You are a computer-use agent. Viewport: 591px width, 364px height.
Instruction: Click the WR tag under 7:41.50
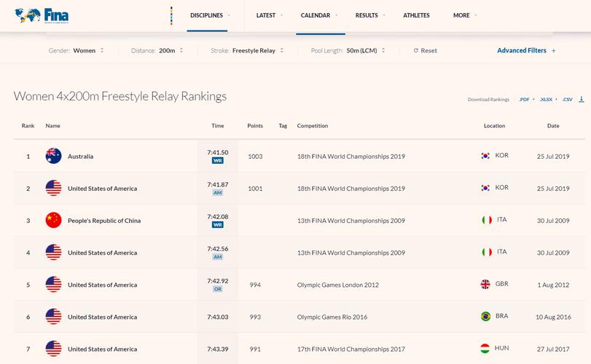217,161
